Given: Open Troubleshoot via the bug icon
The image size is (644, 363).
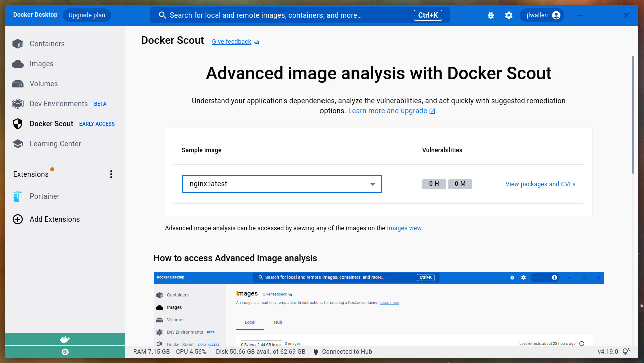Looking at the screenshot, I should coord(491,15).
